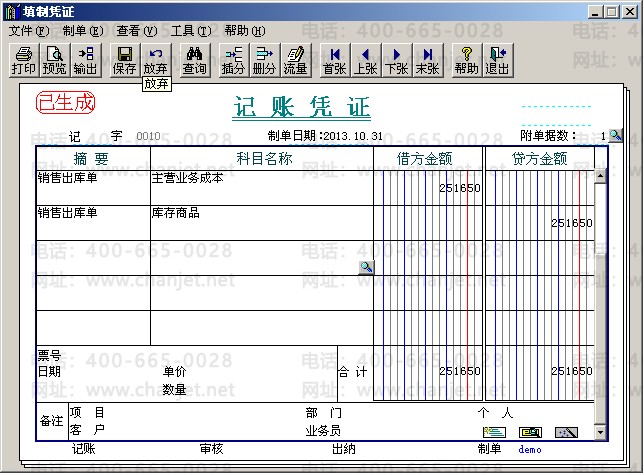
Task: Click the middle yellow icon below 个人
Action: tap(530, 432)
